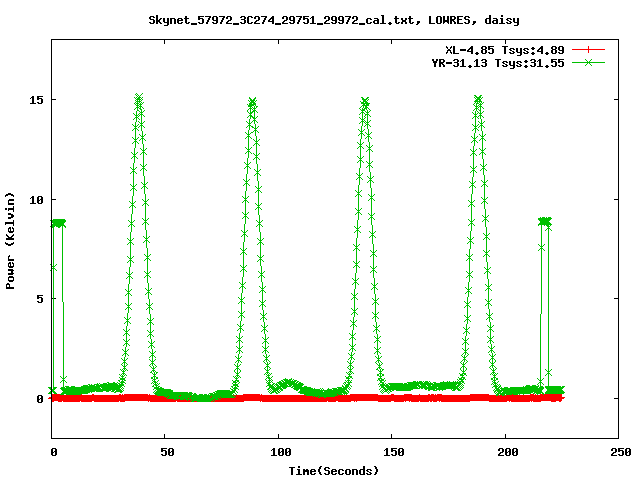The height and width of the screenshot is (480, 640).
Task: Click the third green peak near 138 seconds
Action: (x=365, y=101)
